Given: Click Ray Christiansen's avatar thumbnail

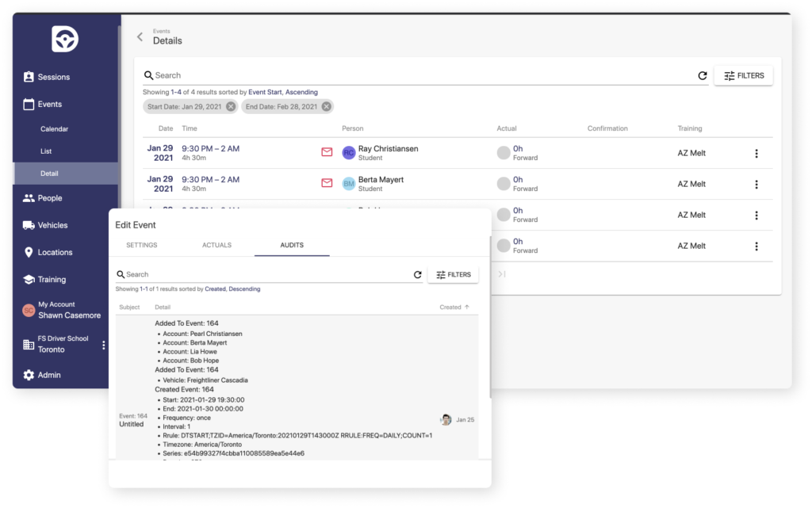Looking at the screenshot, I should tap(348, 151).
